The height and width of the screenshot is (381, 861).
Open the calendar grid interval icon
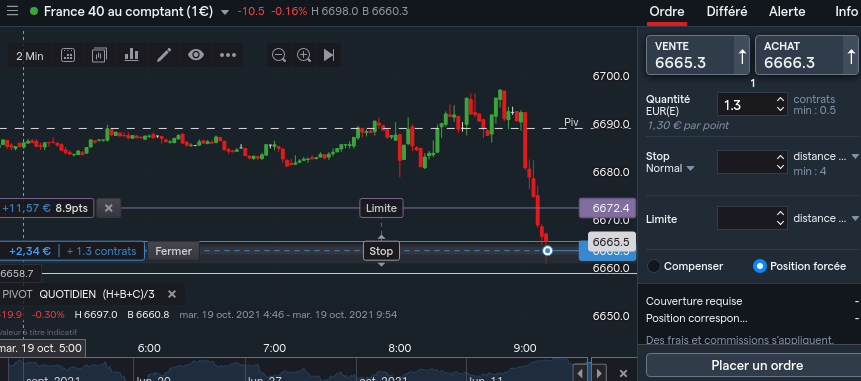(x=68, y=55)
